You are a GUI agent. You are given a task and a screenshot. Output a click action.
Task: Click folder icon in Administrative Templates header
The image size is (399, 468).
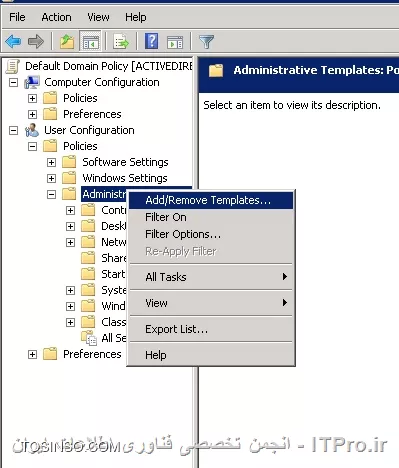pyautogui.click(x=216, y=71)
